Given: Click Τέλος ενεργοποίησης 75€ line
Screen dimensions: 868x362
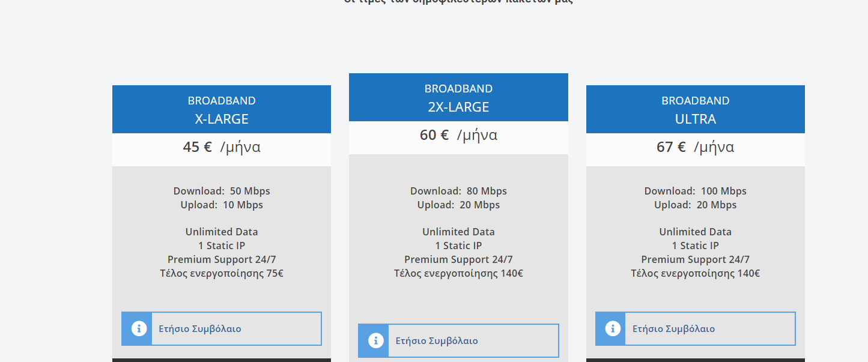Looking at the screenshot, I should pos(222,273).
